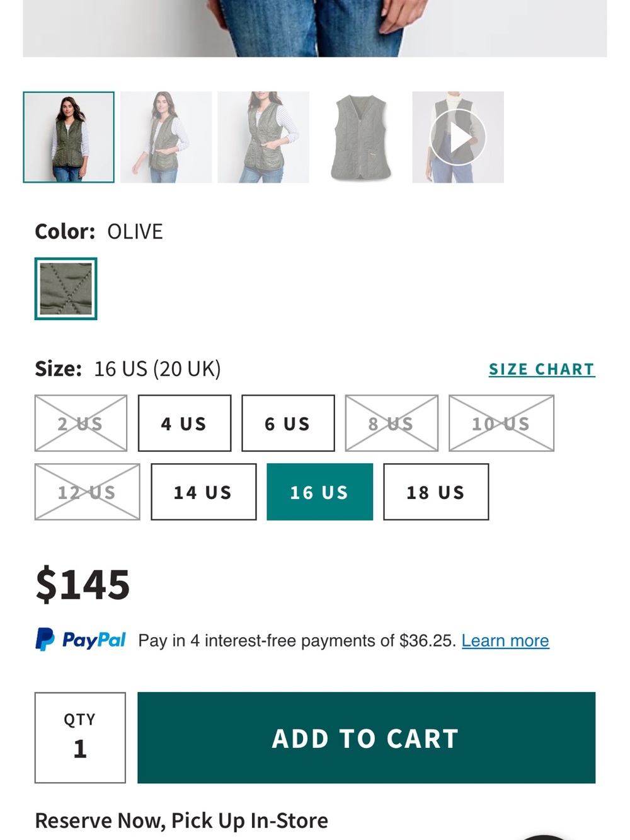Play the product video thumbnail
Screen dimensions: 630x840
(458, 137)
